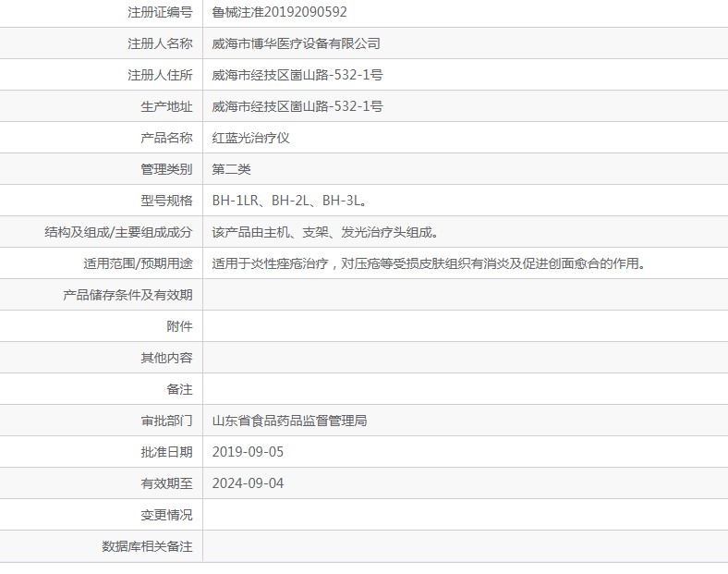This screenshot has height=574, width=728.
Task: Click the label 产品名称
Action: (166, 138)
